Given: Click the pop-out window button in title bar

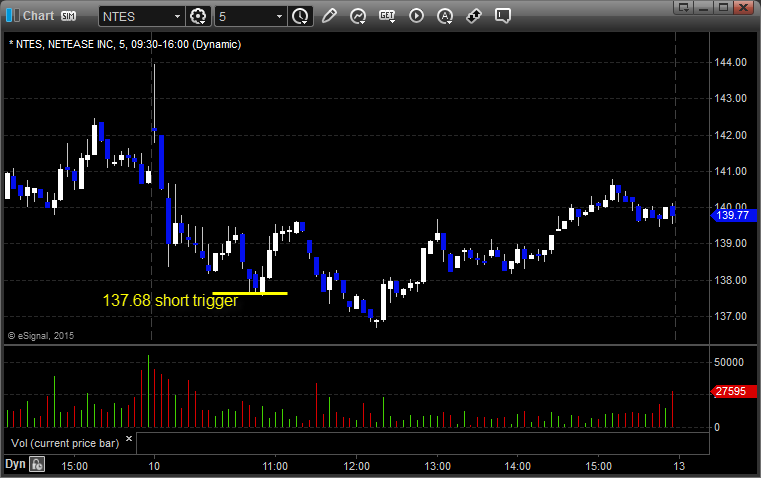Looking at the screenshot, I should click(x=684, y=7).
